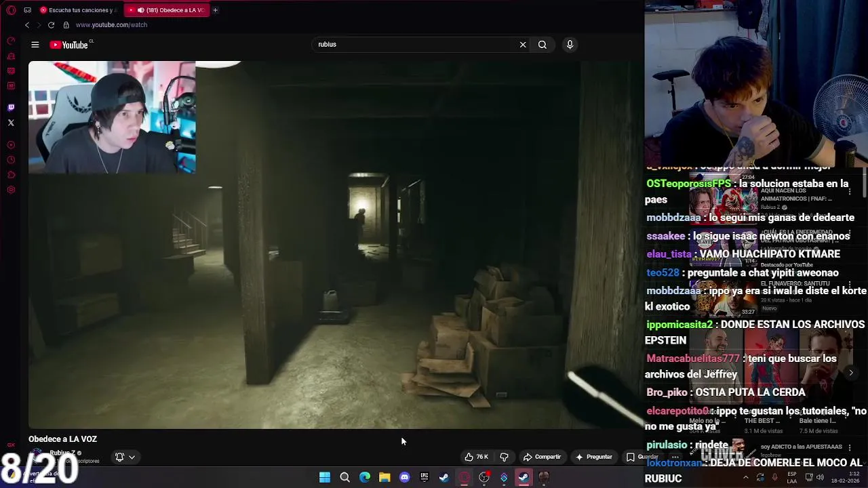868x488 pixels.
Task: Click the site padlock icon
Action: click(66, 25)
